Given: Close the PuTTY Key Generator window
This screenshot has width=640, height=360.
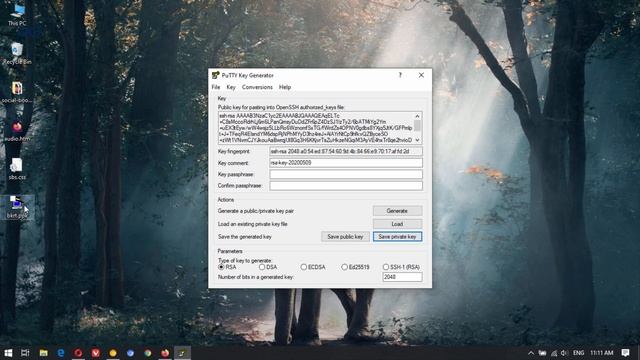Looking at the screenshot, I should [421, 75].
